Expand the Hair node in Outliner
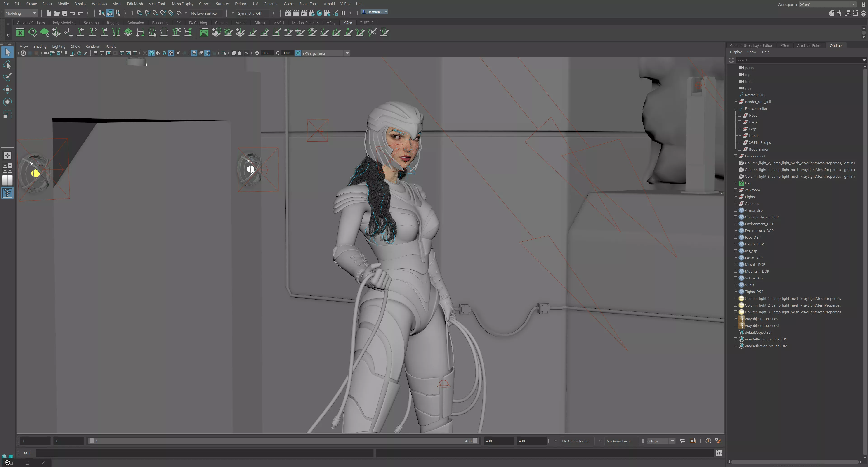This screenshot has height=467, width=868. 736,183
